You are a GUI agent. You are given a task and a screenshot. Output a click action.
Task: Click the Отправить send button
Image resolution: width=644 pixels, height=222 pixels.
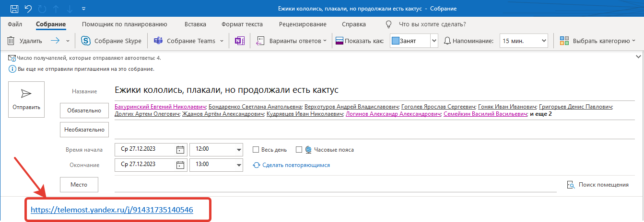click(26, 99)
